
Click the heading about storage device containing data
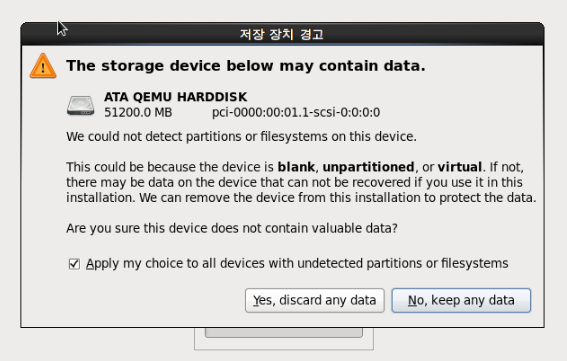(x=246, y=66)
